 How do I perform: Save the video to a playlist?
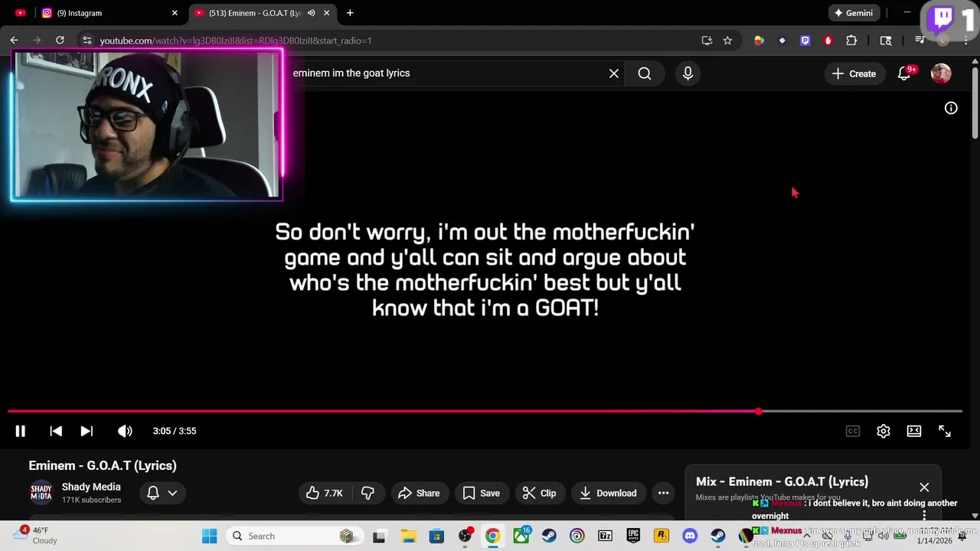click(482, 493)
